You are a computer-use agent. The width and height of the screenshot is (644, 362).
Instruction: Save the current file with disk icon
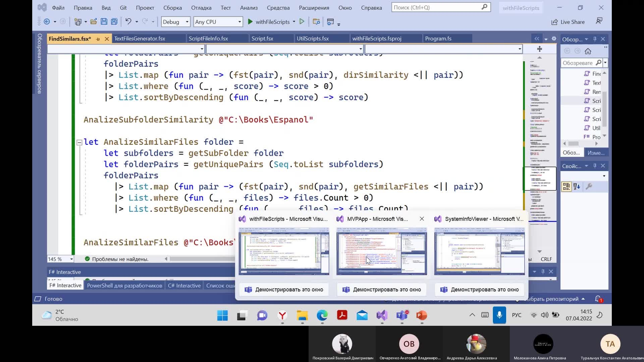pos(104,22)
